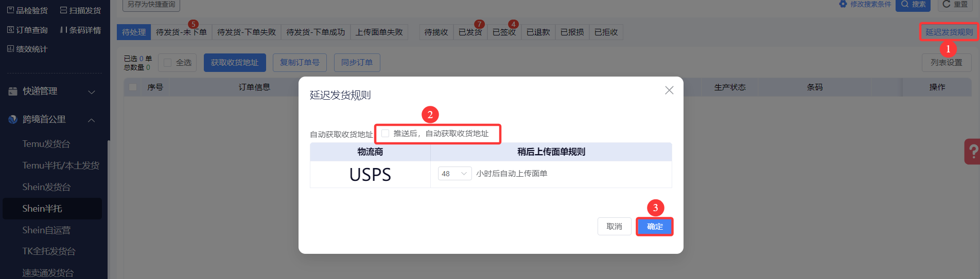Open 绩效统计 sidebar shortcut
Image resolution: width=980 pixels, height=279 pixels.
(x=27, y=49)
